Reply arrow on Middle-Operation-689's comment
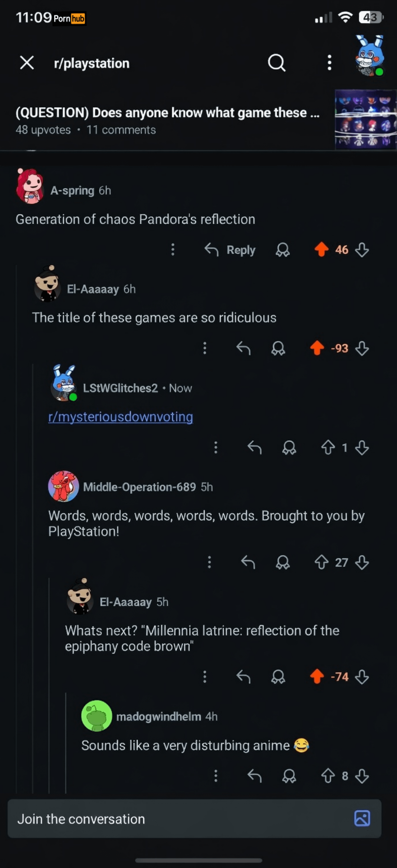397x868 pixels. pyautogui.click(x=248, y=562)
